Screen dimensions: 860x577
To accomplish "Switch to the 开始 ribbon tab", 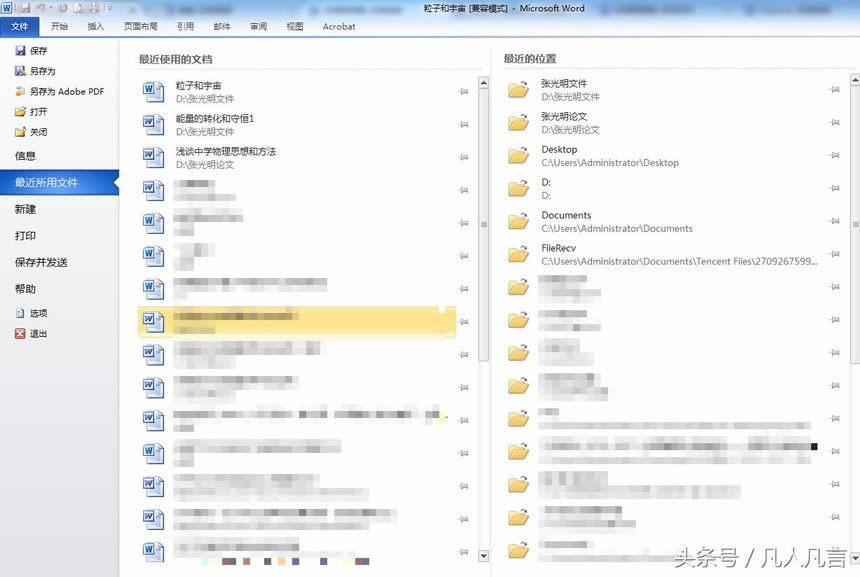I will pyautogui.click(x=57, y=27).
